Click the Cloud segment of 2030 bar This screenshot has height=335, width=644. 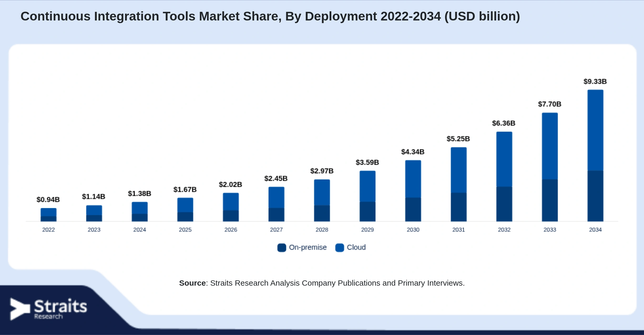[x=413, y=179]
